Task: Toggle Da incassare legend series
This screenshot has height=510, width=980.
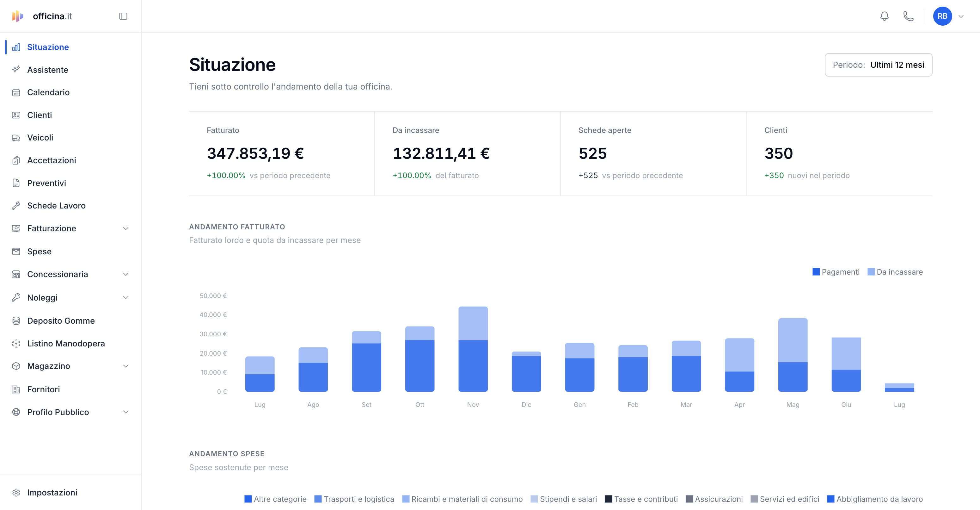Action: pyautogui.click(x=895, y=272)
